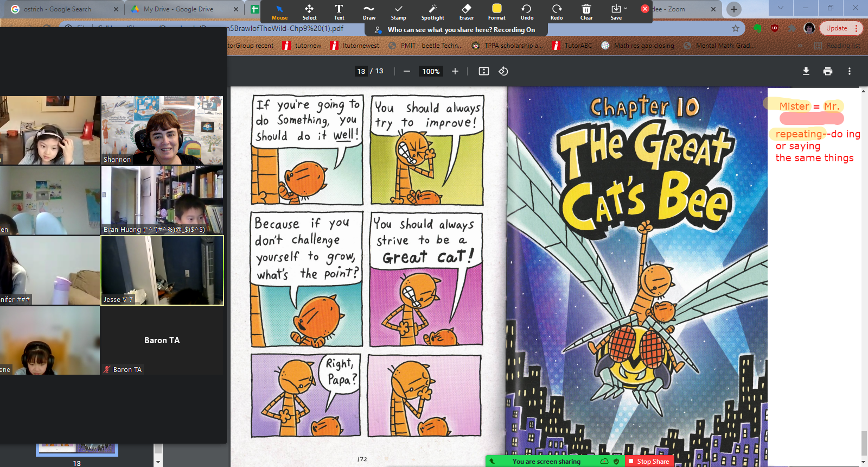Click the green extension icon
This screenshot has height=467, width=868.
(757, 28)
